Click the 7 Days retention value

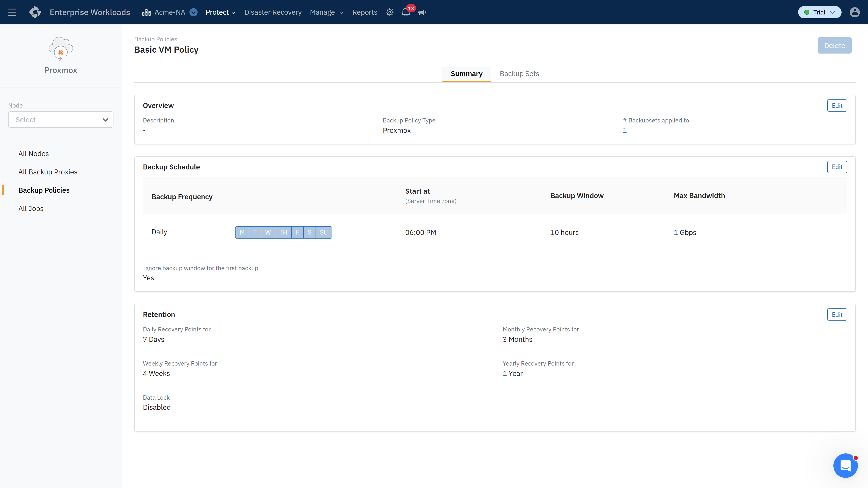[x=153, y=340]
